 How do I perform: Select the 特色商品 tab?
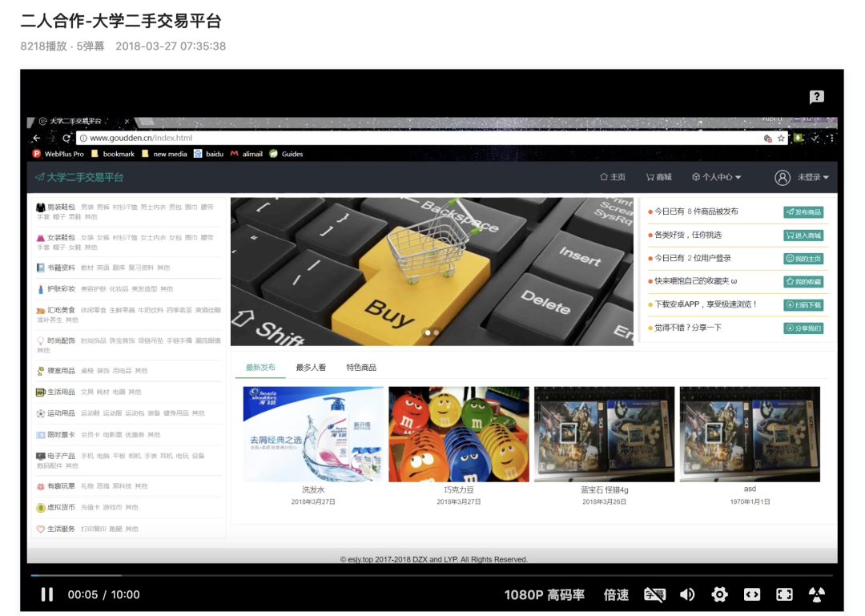(x=360, y=368)
